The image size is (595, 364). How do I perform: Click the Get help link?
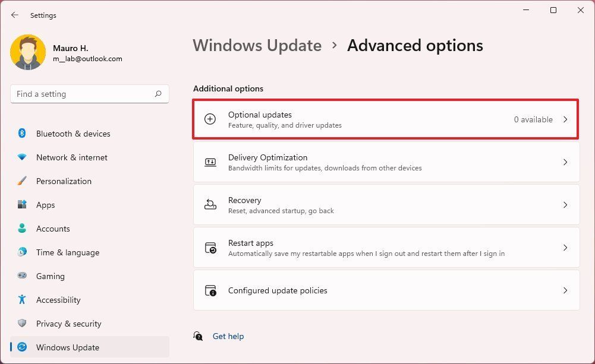228,336
